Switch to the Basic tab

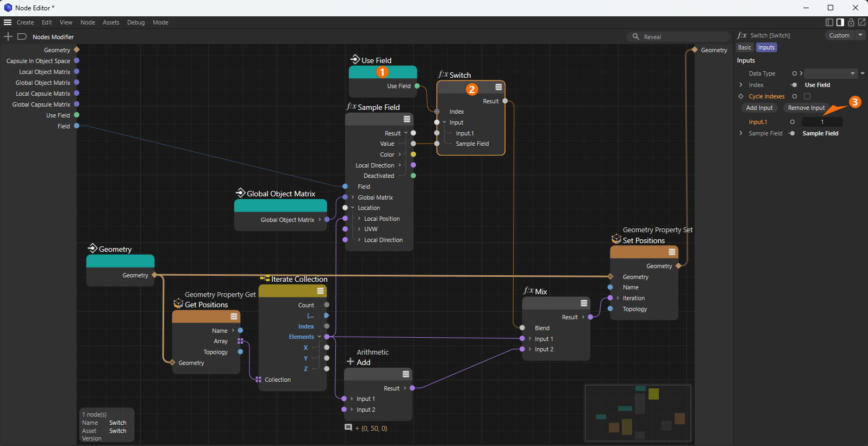745,47
